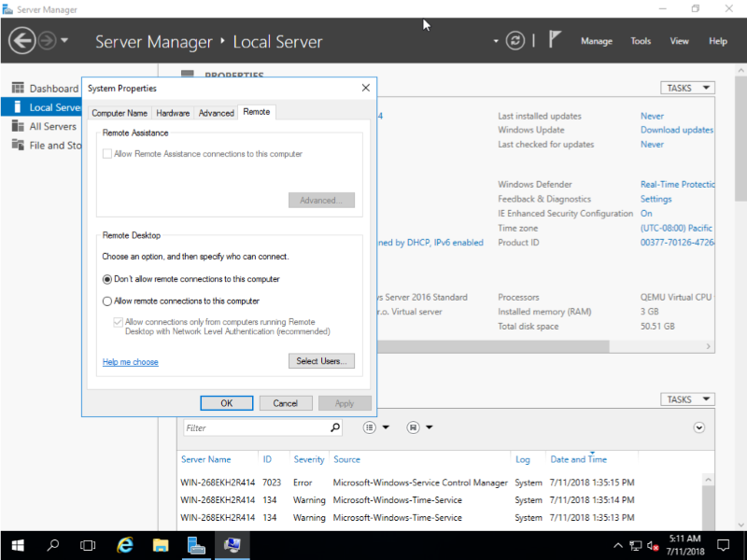This screenshot has height=560, width=747.
Task: Click the Apply button in System Properties
Action: pos(345,403)
